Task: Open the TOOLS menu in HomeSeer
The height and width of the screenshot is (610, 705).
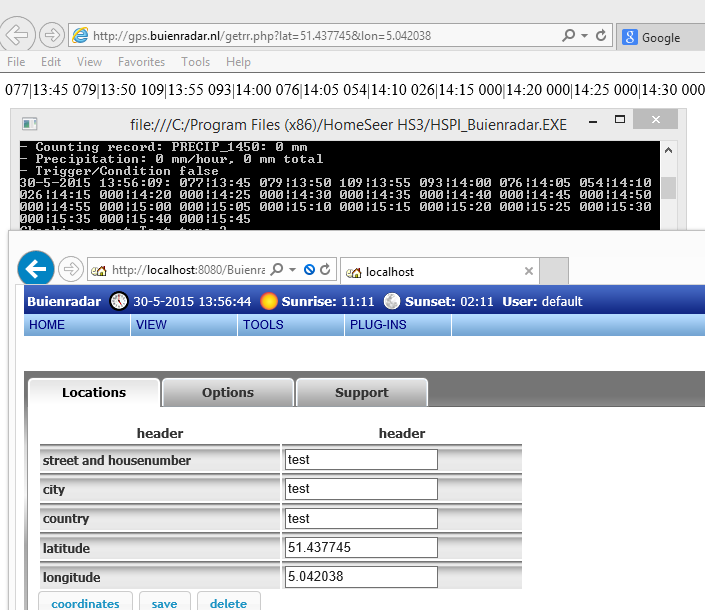Action: [291, 325]
